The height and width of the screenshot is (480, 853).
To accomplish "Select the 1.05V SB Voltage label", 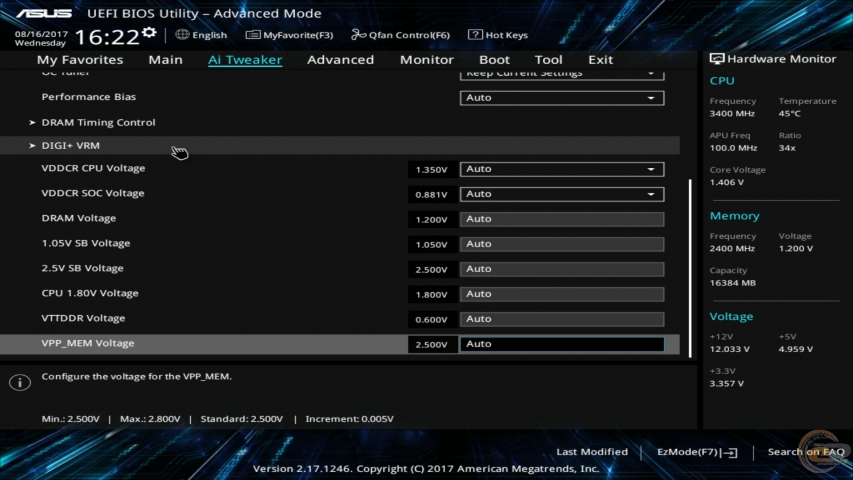I will [x=86, y=243].
